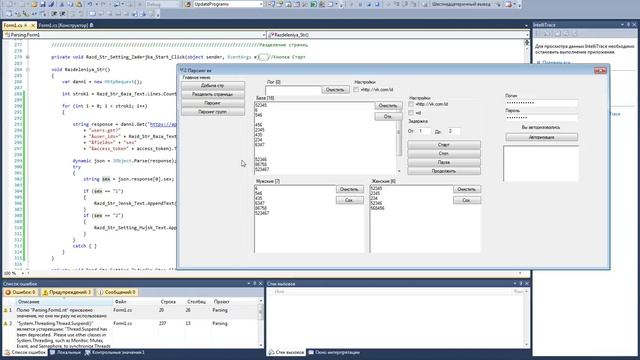Open the Локальные bottom tab

(65, 352)
